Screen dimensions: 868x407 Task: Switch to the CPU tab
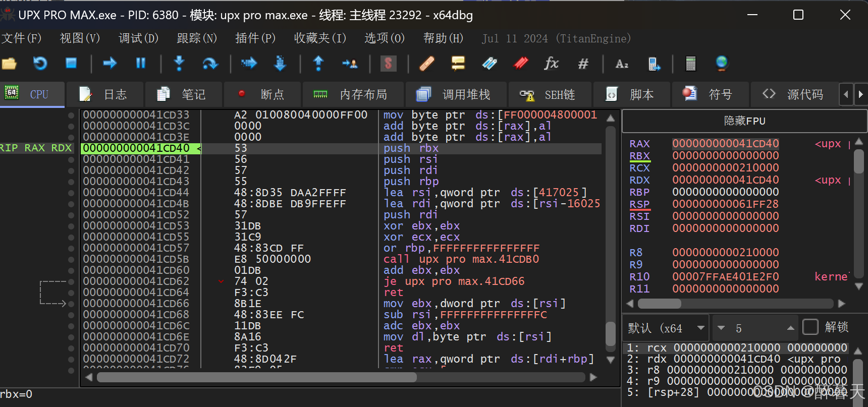coord(32,94)
